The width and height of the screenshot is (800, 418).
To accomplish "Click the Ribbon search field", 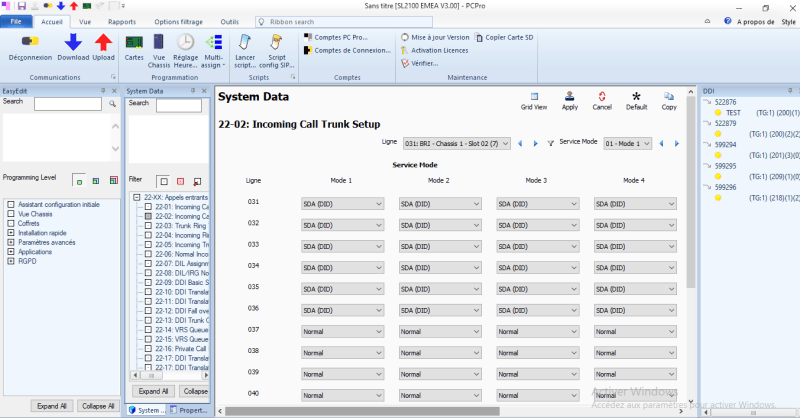I will [344, 22].
